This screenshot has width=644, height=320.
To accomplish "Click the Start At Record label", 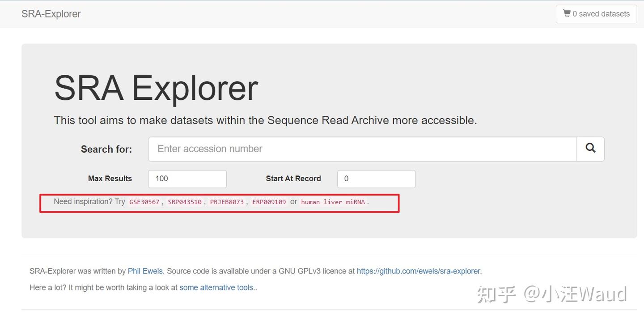I will click(293, 179).
